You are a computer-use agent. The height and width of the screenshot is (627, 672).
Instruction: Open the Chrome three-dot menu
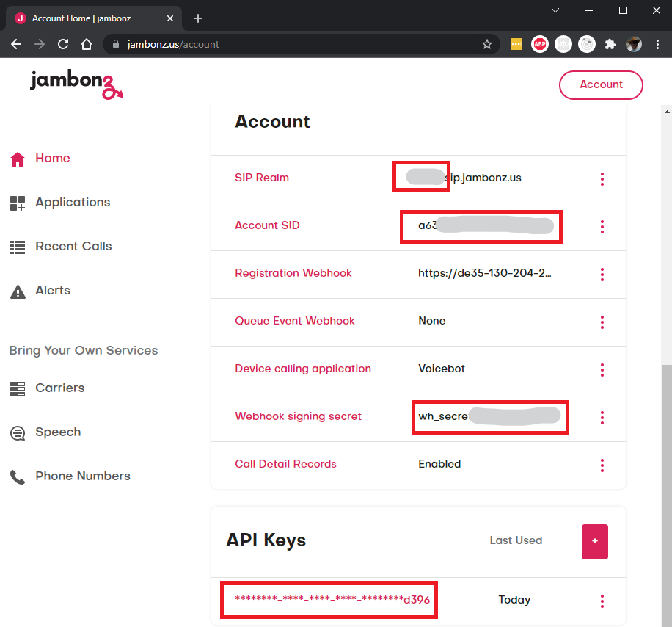click(x=657, y=44)
